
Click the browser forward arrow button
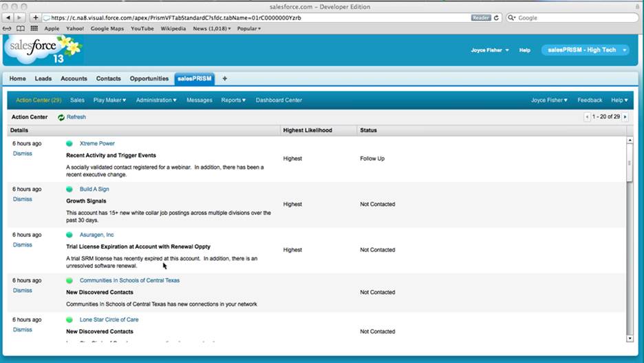pyautogui.click(x=19, y=18)
